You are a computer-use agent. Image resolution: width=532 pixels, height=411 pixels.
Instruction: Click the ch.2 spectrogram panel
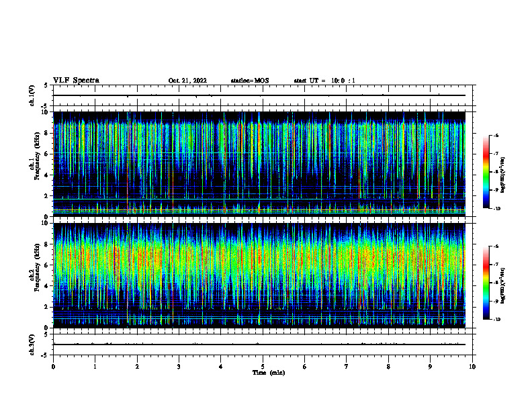coord(259,275)
